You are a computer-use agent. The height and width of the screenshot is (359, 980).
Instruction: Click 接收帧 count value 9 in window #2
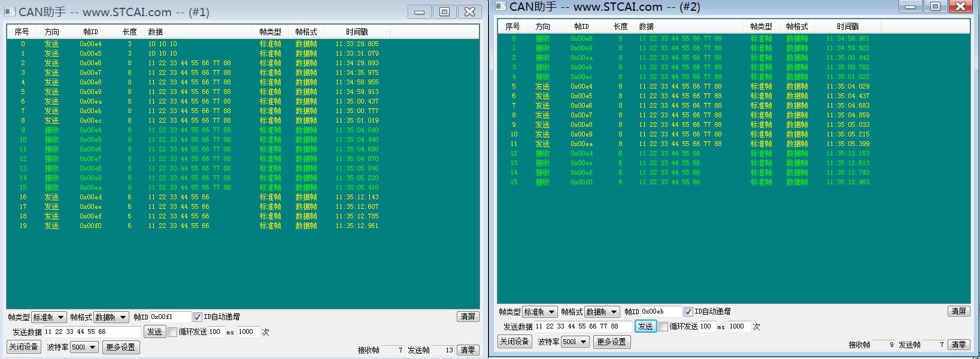(884, 345)
